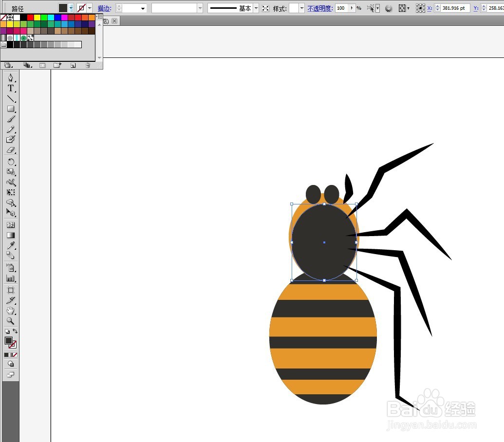Select the Eraser tool
The width and height of the screenshot is (504, 442).
[11, 150]
